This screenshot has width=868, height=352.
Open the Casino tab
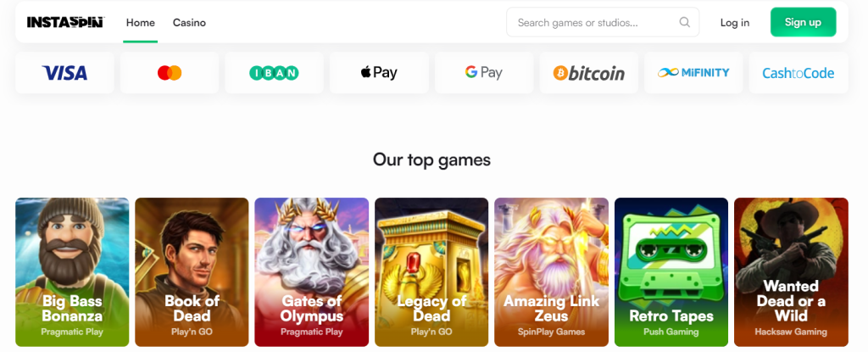189,23
